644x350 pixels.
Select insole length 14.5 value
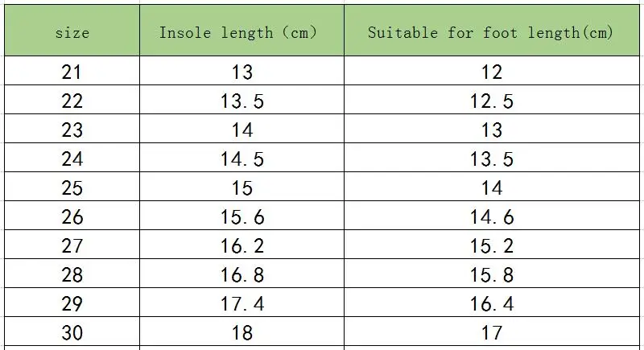242,159
